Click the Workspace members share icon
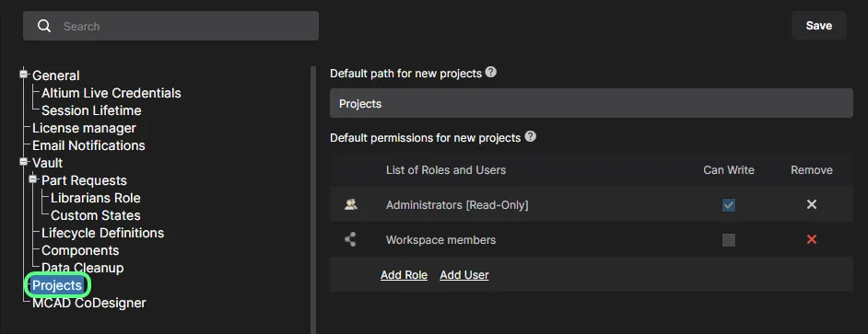The width and height of the screenshot is (868, 334). (350, 239)
